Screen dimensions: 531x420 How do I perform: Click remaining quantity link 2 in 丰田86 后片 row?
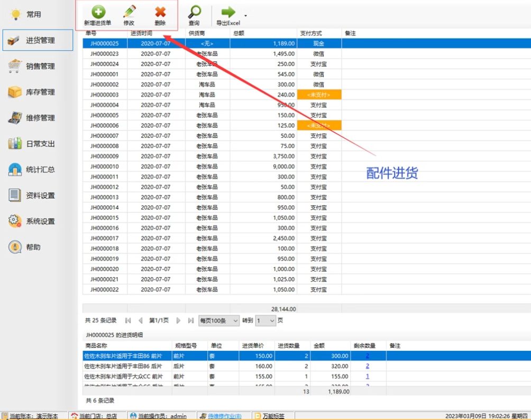click(368, 366)
